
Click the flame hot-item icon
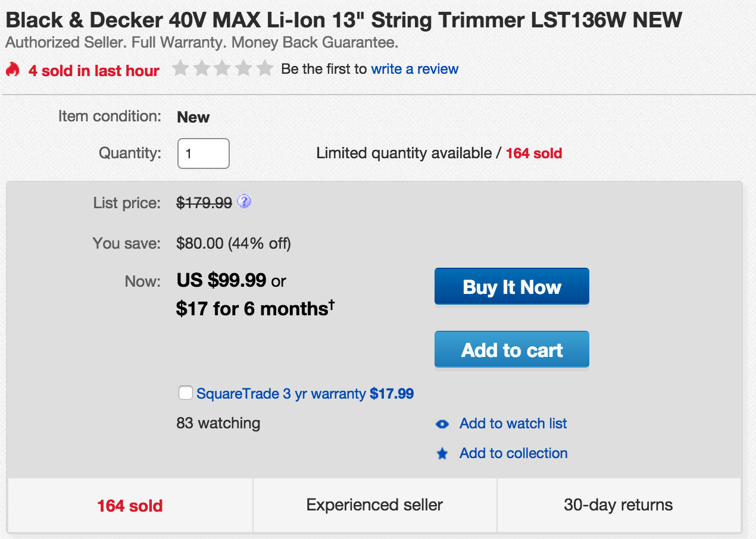point(13,70)
